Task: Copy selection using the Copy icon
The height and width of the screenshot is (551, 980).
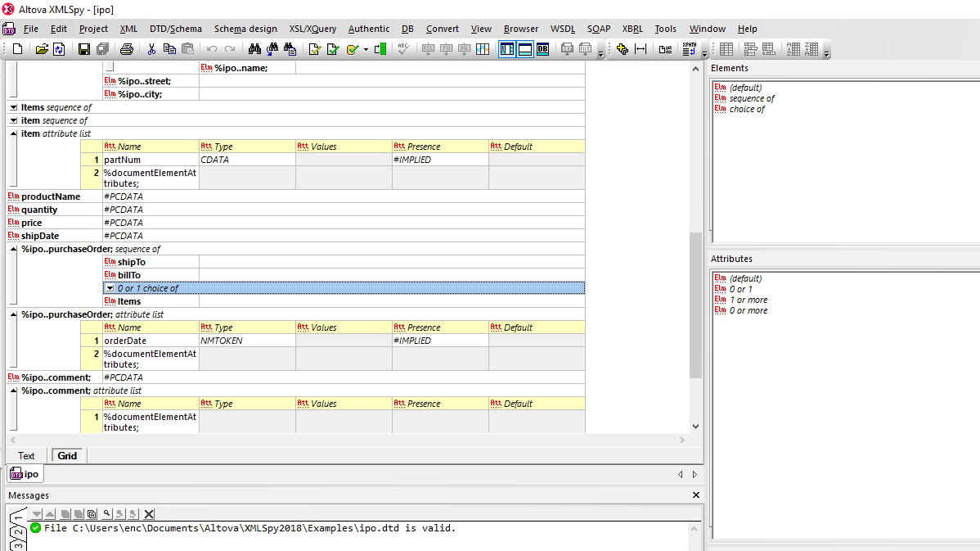Action: (169, 49)
